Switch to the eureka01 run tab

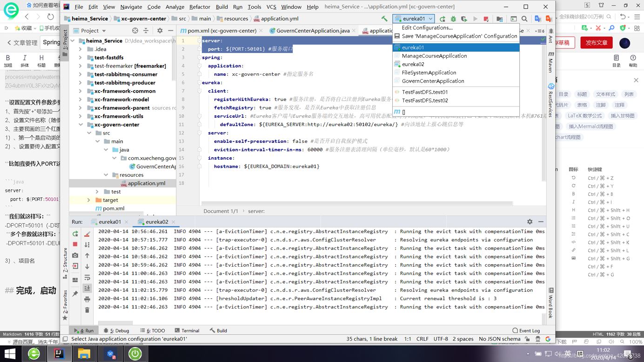point(109,222)
